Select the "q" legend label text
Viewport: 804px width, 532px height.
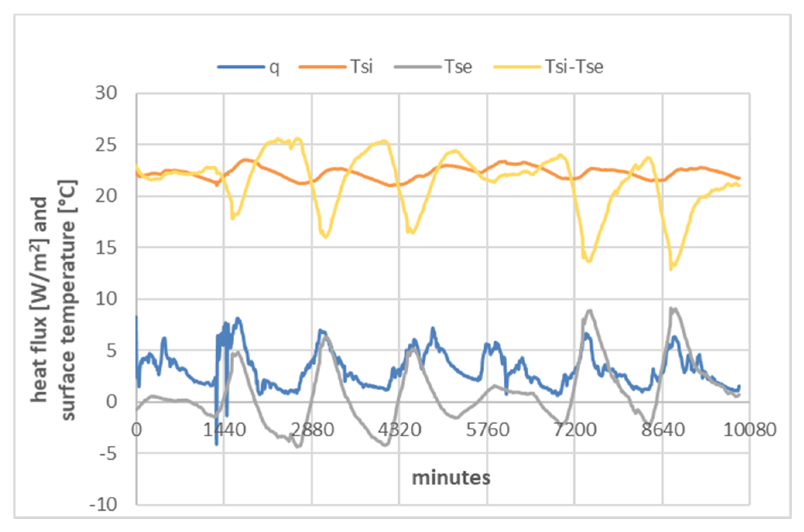tap(274, 68)
